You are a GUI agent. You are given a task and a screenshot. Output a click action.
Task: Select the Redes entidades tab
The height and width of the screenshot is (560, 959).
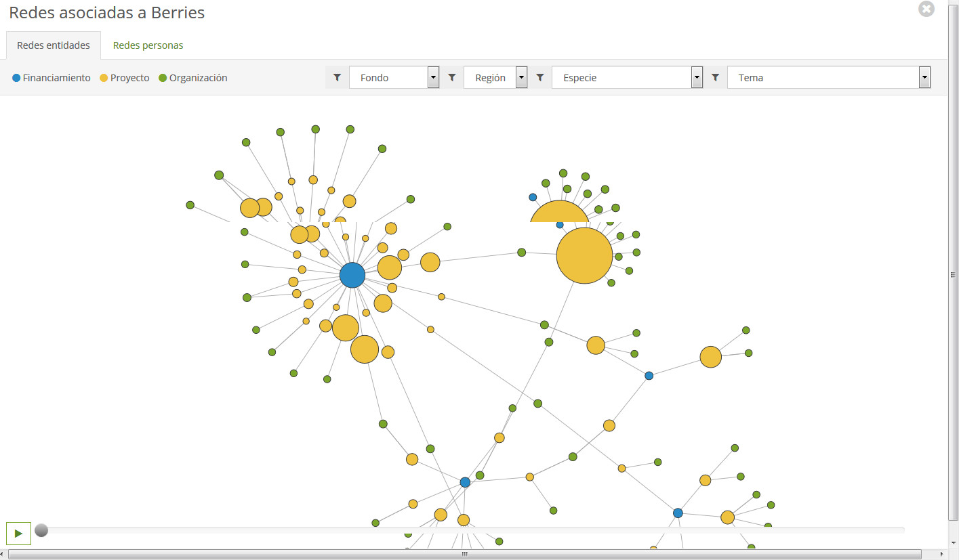click(54, 45)
